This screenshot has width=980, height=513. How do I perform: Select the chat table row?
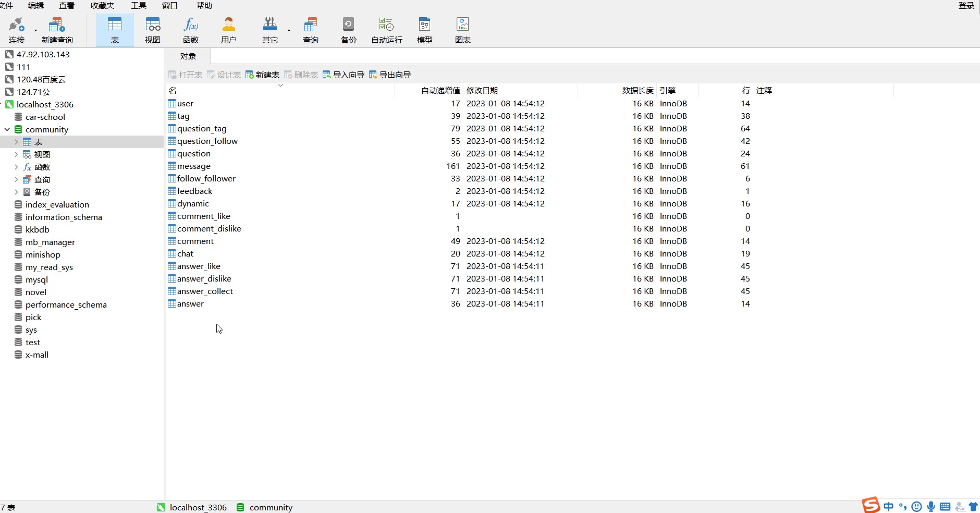pyautogui.click(x=530, y=253)
